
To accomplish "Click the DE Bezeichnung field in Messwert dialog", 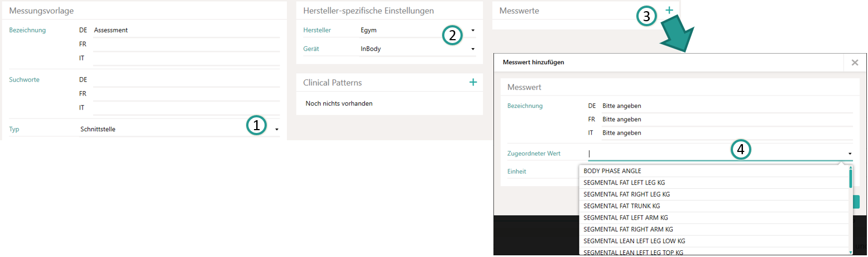I will click(x=726, y=106).
